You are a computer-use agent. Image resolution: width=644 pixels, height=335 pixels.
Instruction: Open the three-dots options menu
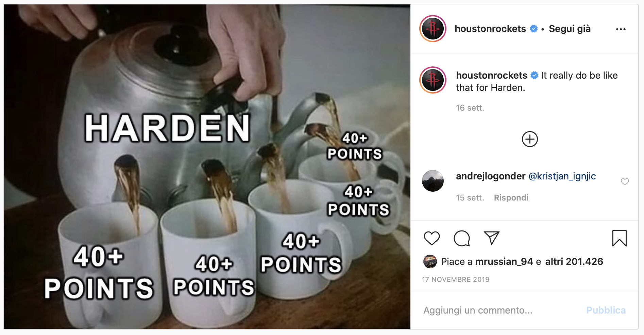(621, 29)
